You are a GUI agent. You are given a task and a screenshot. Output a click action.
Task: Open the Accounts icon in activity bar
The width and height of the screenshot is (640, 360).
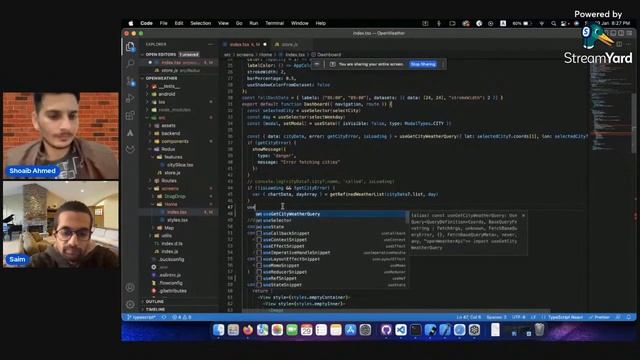[130, 287]
